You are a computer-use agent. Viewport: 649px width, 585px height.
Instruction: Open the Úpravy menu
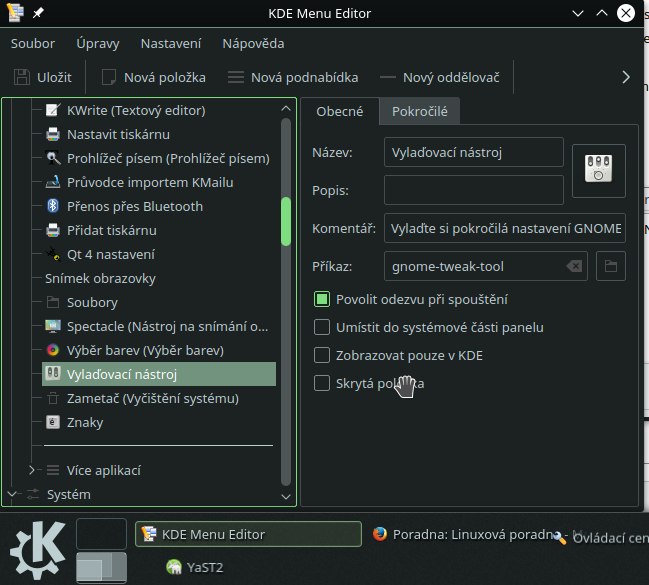click(98, 43)
